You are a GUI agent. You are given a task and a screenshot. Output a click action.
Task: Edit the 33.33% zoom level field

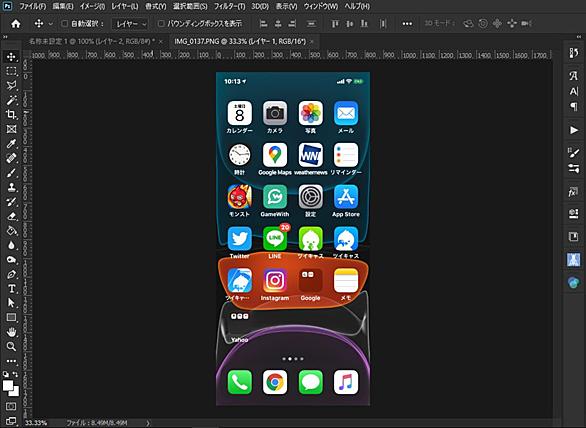pyautogui.click(x=36, y=423)
